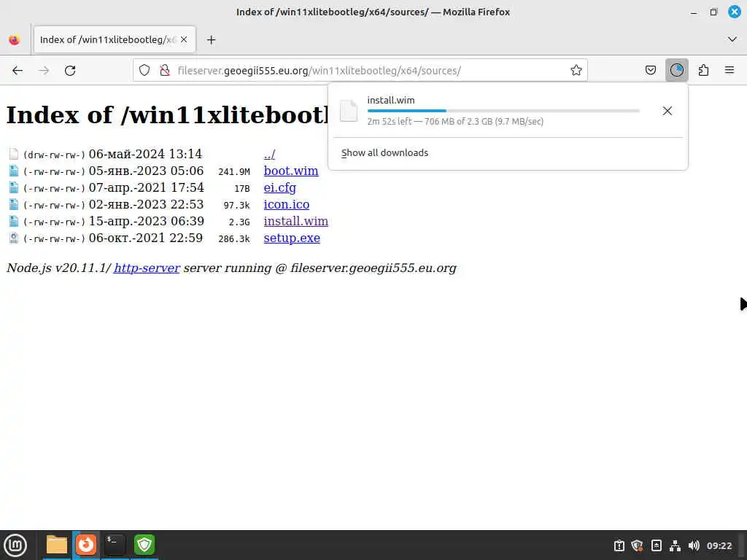Open the extensions puzzle icon
Screen dimensions: 747x560
tap(703, 71)
